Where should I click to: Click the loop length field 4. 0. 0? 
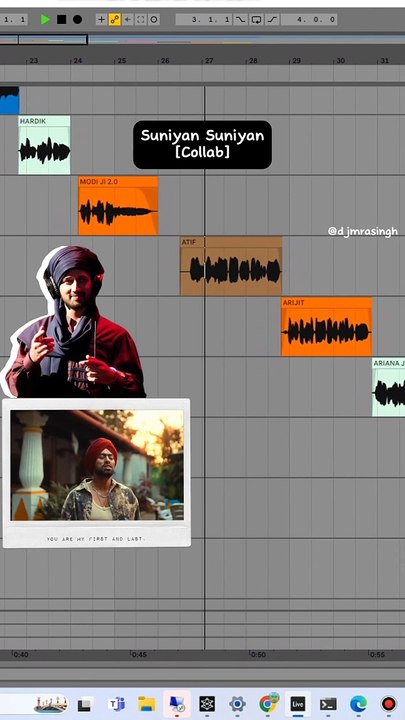pos(309,19)
